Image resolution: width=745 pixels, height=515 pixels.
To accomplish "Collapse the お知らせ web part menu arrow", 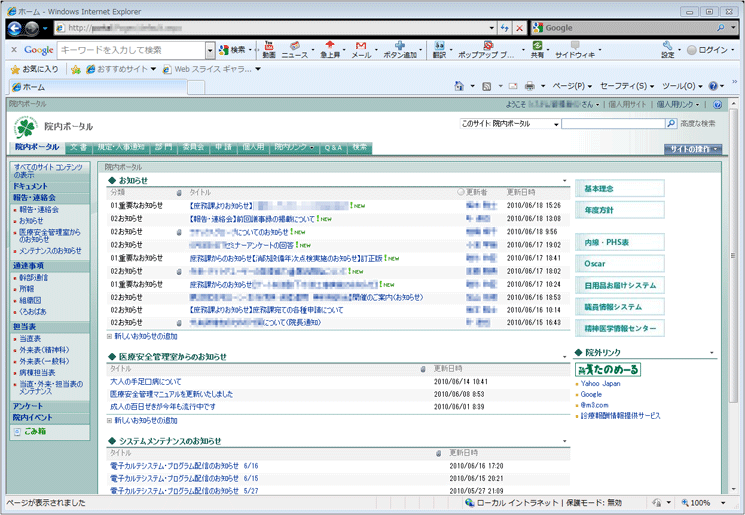I will click(565, 181).
